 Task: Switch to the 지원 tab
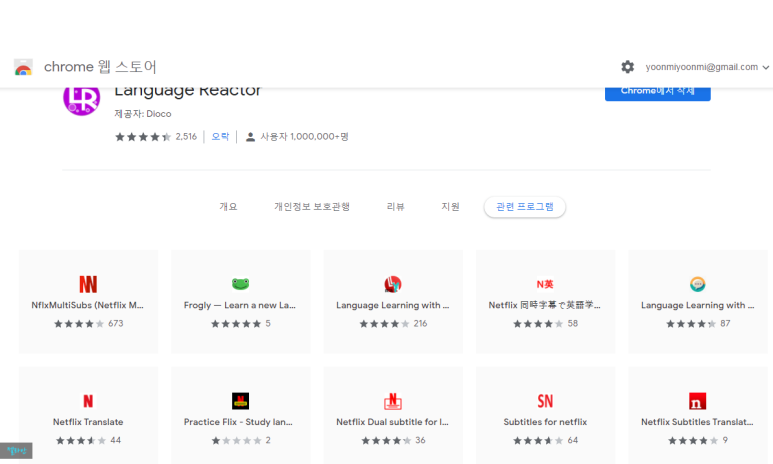coord(450,207)
